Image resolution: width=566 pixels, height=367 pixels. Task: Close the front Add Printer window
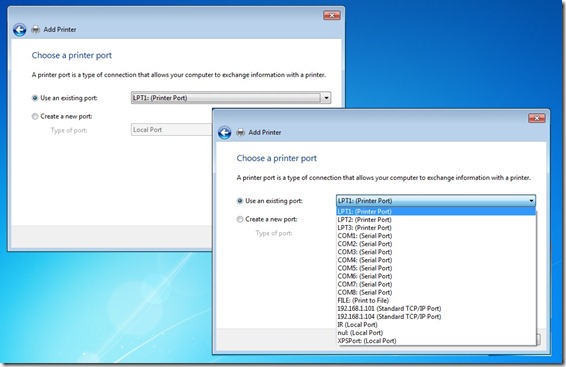(536, 118)
